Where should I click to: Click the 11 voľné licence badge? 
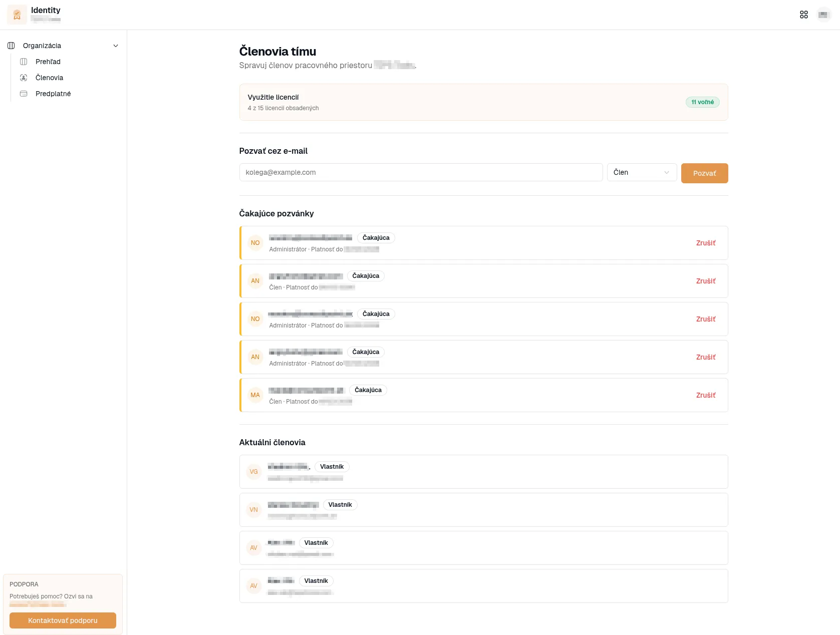[702, 102]
